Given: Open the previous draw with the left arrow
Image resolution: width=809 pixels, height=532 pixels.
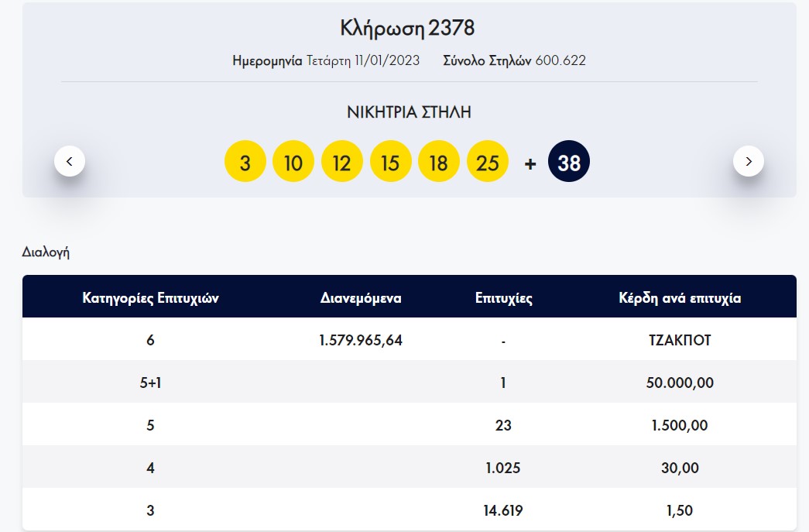Looking at the screenshot, I should pos(70,160).
